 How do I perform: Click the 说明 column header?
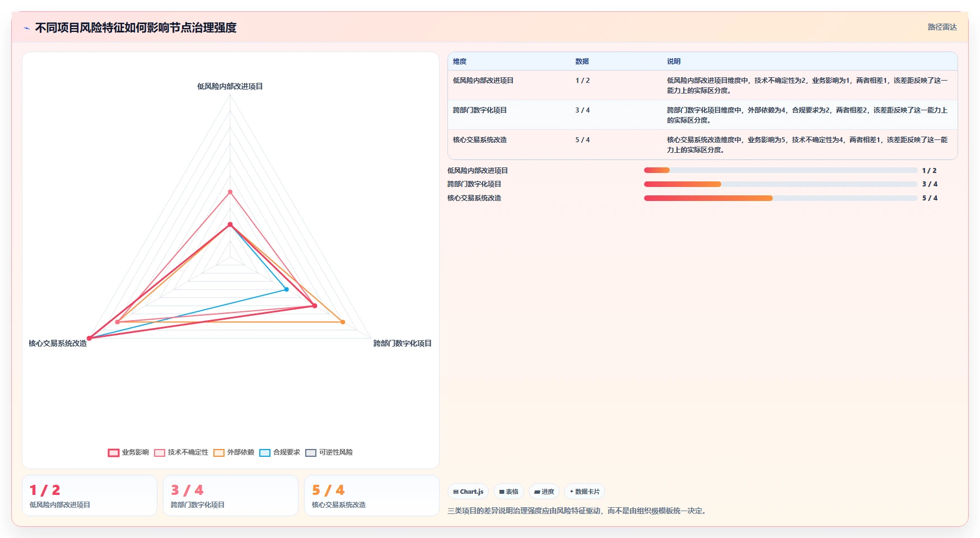pyautogui.click(x=674, y=62)
